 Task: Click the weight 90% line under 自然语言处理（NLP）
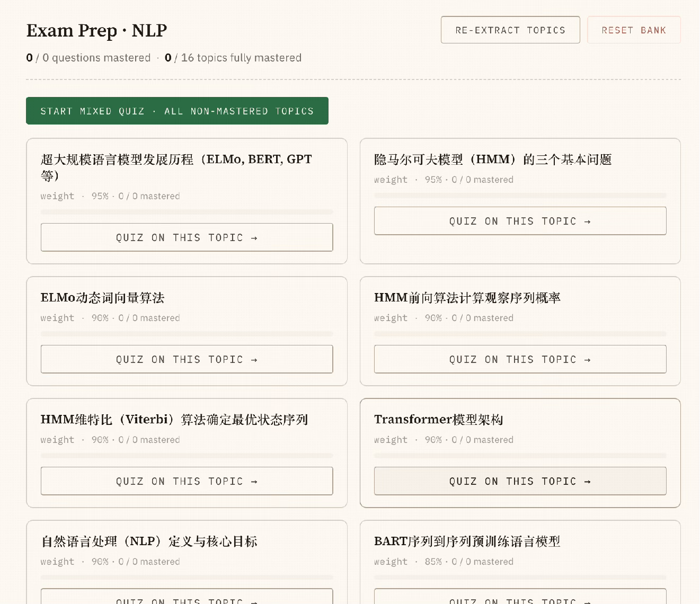tap(110, 562)
